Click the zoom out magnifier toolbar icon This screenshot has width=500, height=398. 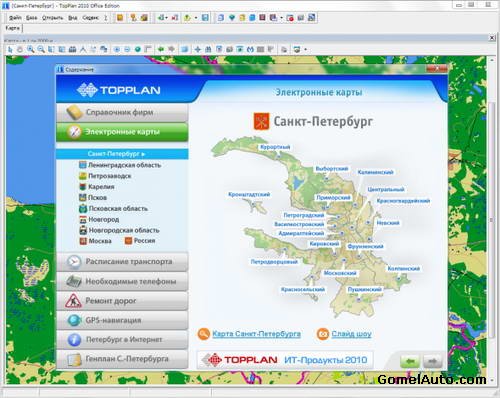[41, 49]
